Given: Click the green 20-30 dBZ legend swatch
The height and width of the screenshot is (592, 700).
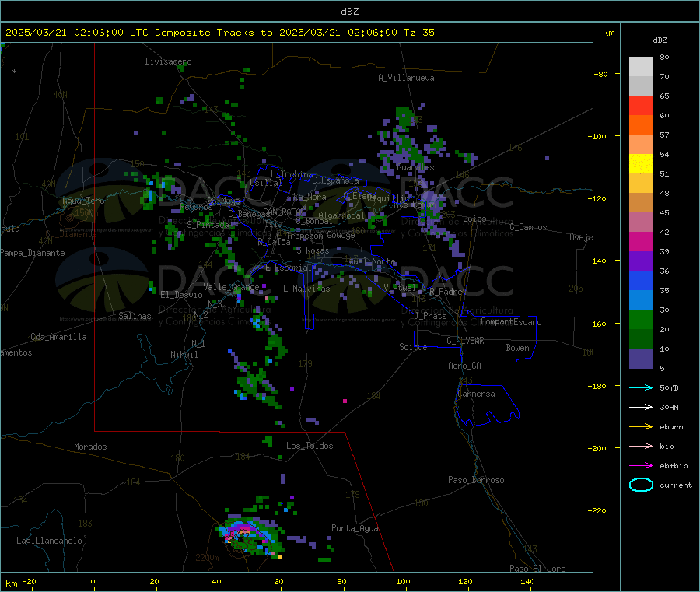Looking at the screenshot, I should coord(641,319).
